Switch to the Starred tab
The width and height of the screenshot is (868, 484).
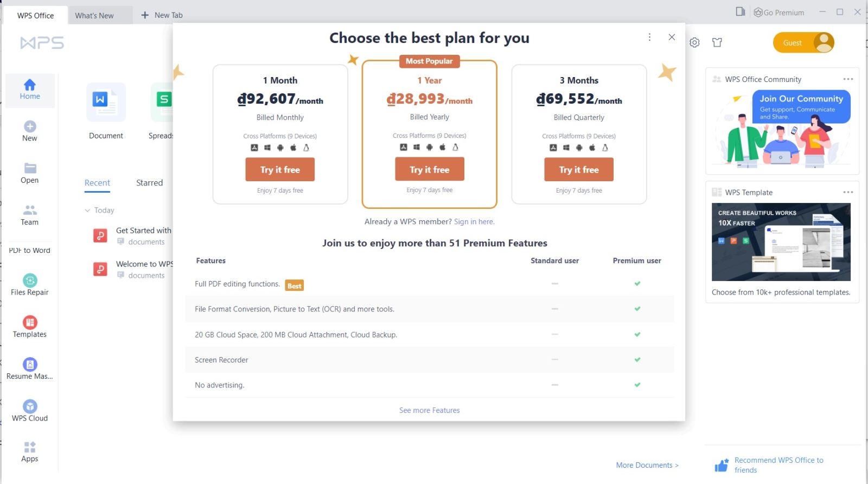(x=149, y=182)
